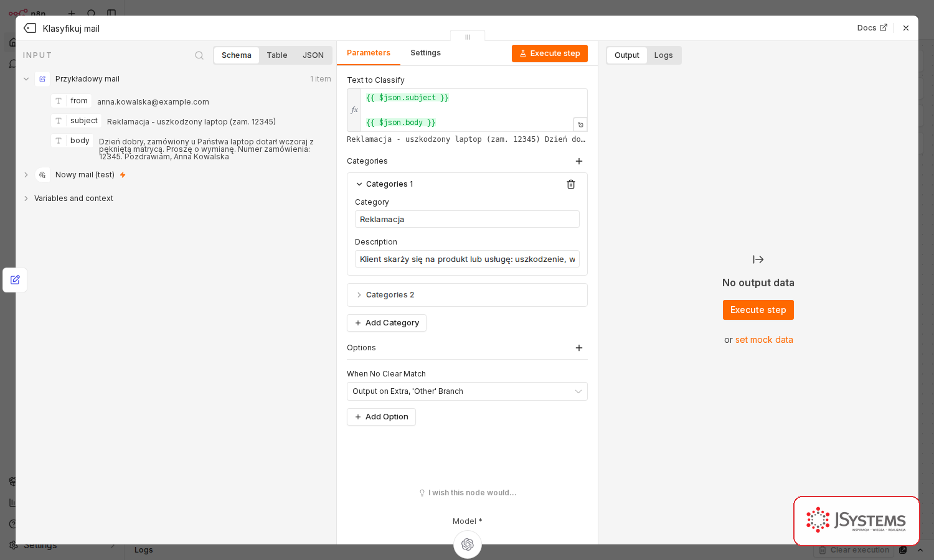Expand Variables and context section

pyautogui.click(x=26, y=198)
